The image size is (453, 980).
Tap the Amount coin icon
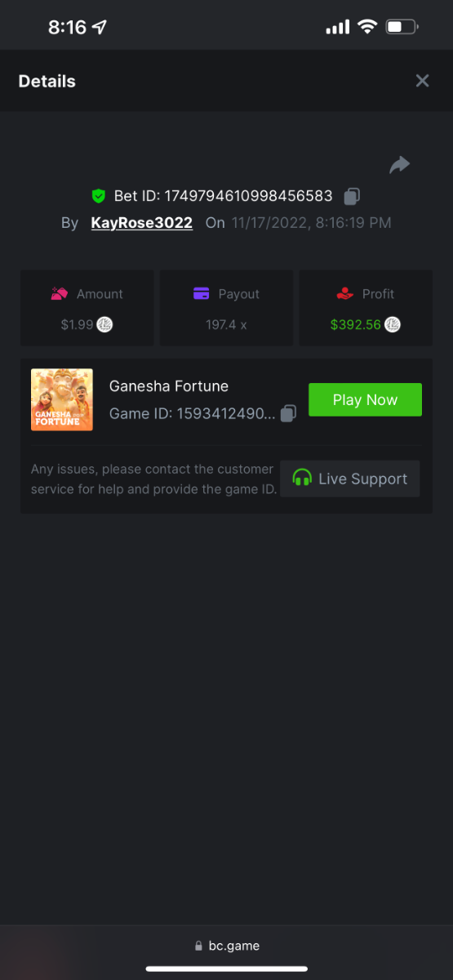(104, 324)
